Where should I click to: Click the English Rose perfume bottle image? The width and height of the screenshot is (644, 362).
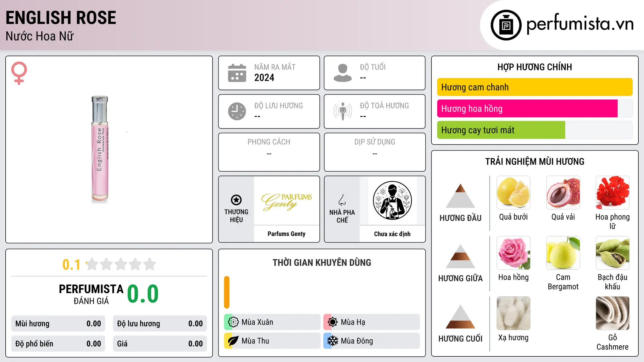click(x=100, y=149)
